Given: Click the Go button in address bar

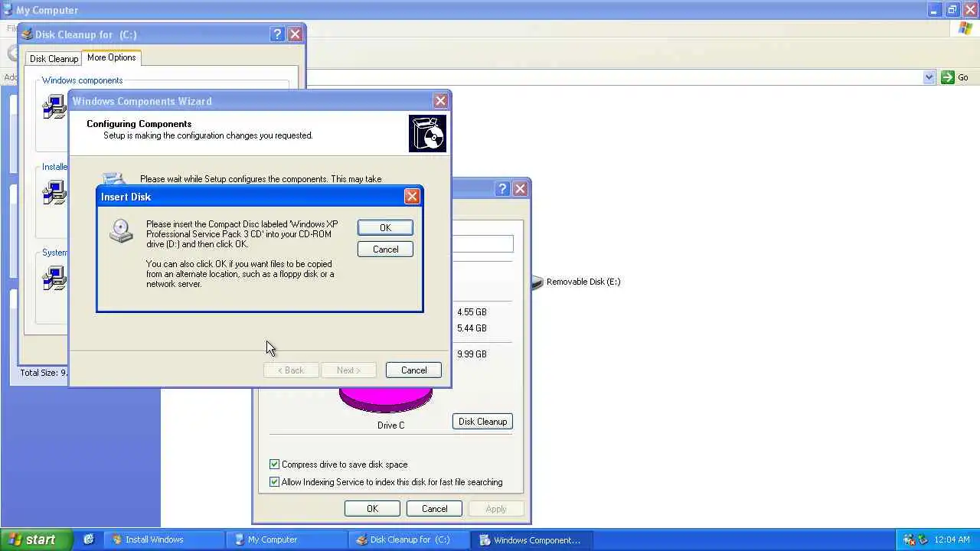Looking at the screenshot, I should pos(955,77).
